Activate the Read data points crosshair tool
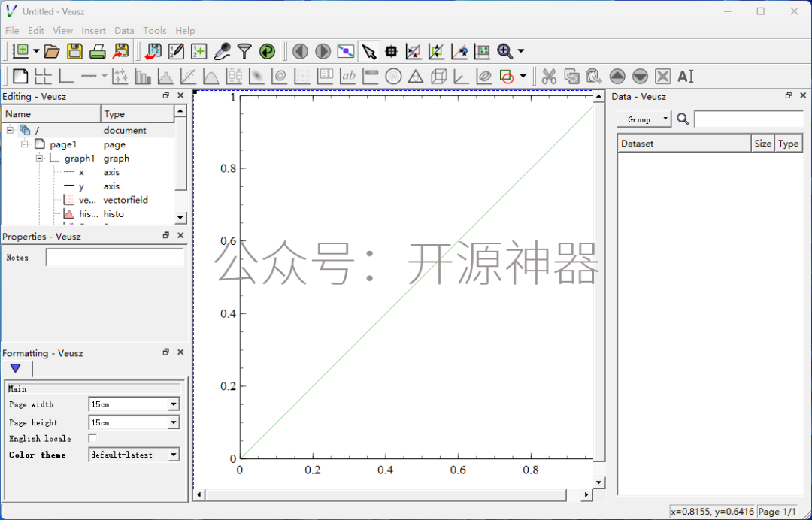The height and width of the screenshot is (520, 812). pyautogui.click(x=392, y=50)
